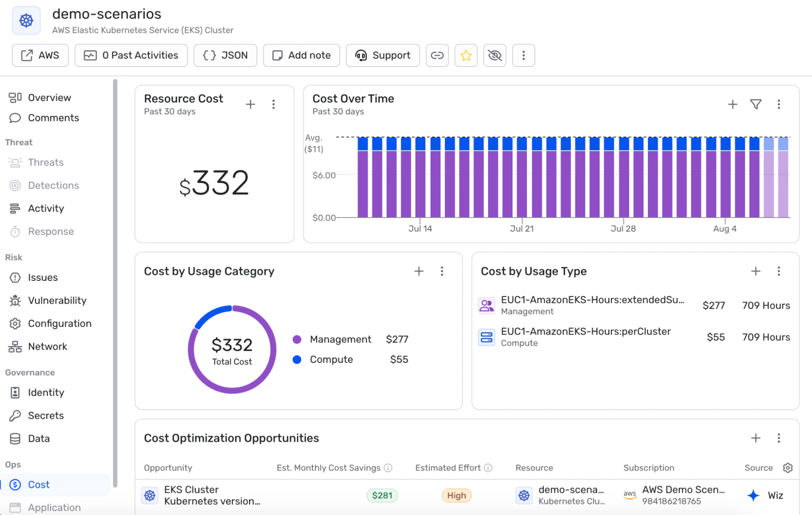Viewport: 812px width, 515px height.
Task: Click the sidebar vertical scrollbar
Action: click(115, 283)
